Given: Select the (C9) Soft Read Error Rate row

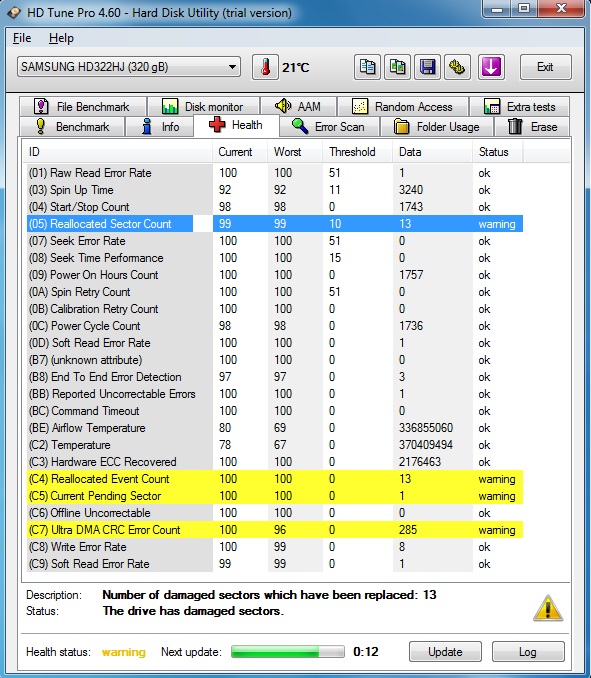Looking at the screenshot, I should click(275, 564).
